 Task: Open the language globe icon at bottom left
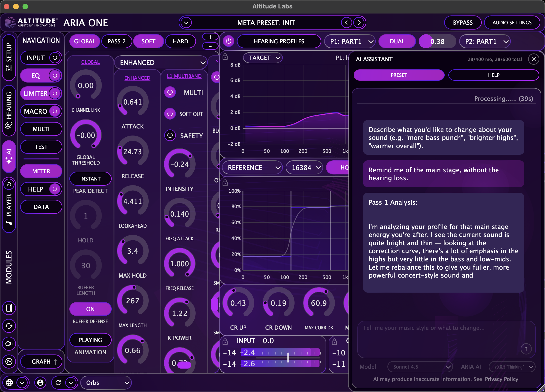tap(10, 382)
